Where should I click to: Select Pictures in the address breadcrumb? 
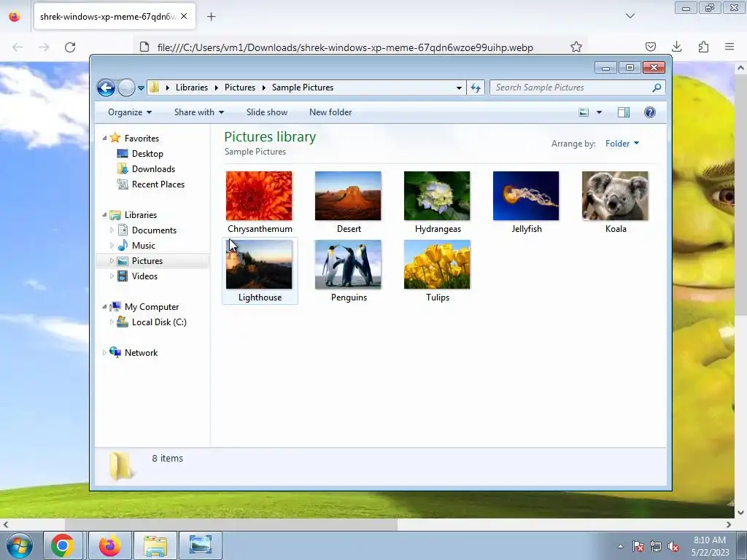[x=239, y=87]
